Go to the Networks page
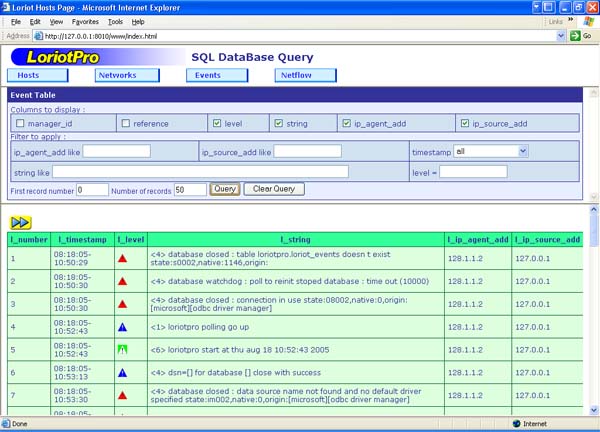Viewport: 600px width, 432px height. (x=127, y=75)
